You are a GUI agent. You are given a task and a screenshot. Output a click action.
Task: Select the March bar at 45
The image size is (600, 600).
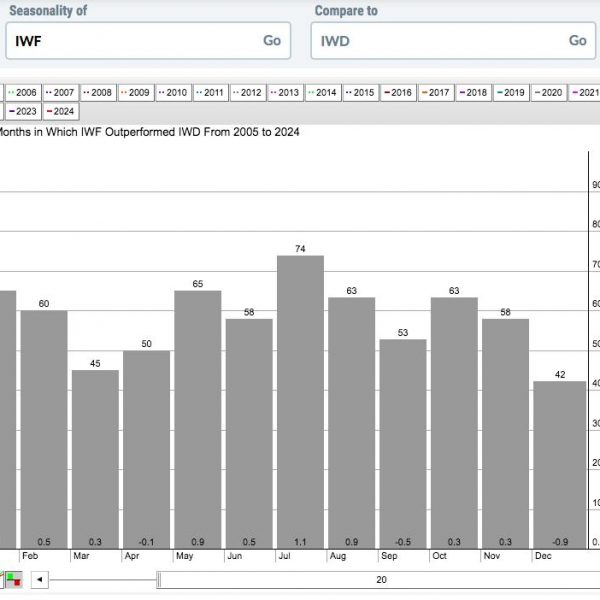point(95,460)
